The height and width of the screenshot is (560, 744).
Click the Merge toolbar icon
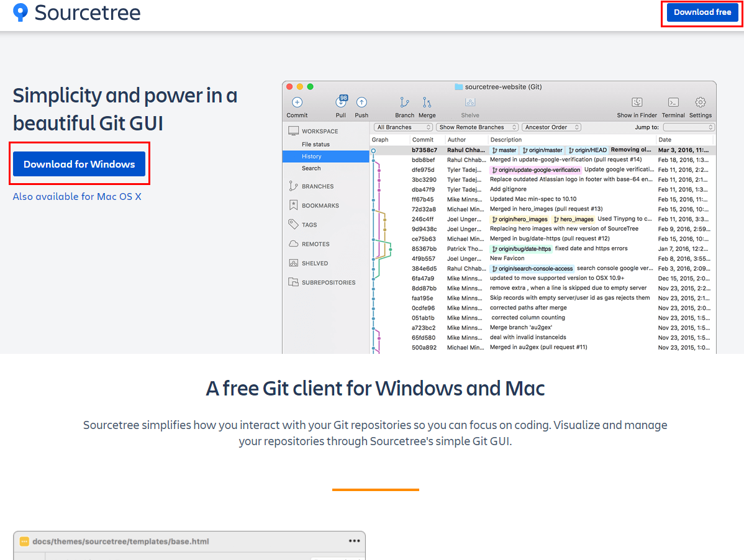(427, 102)
